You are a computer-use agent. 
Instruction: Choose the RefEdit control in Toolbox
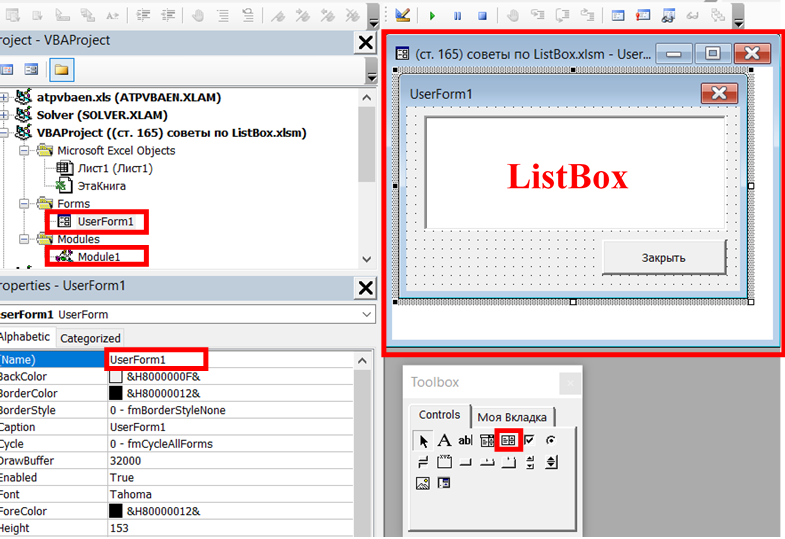point(444,483)
